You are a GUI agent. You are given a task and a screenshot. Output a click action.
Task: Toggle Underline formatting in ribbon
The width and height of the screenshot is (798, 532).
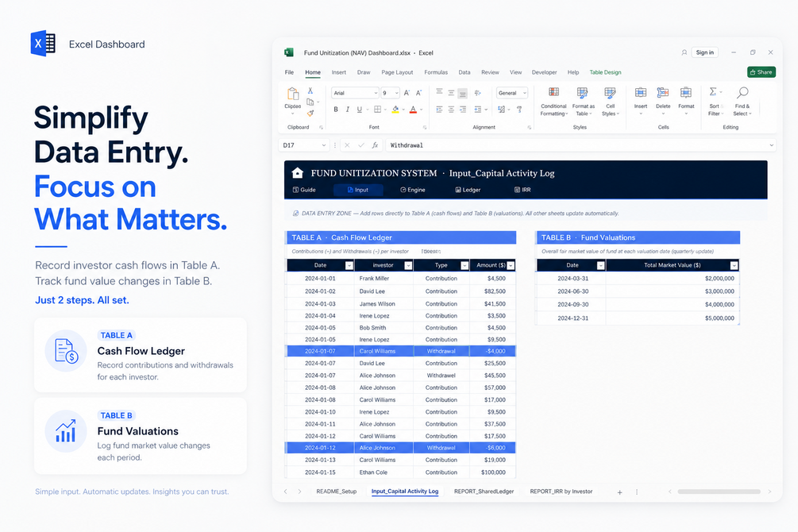(360, 110)
